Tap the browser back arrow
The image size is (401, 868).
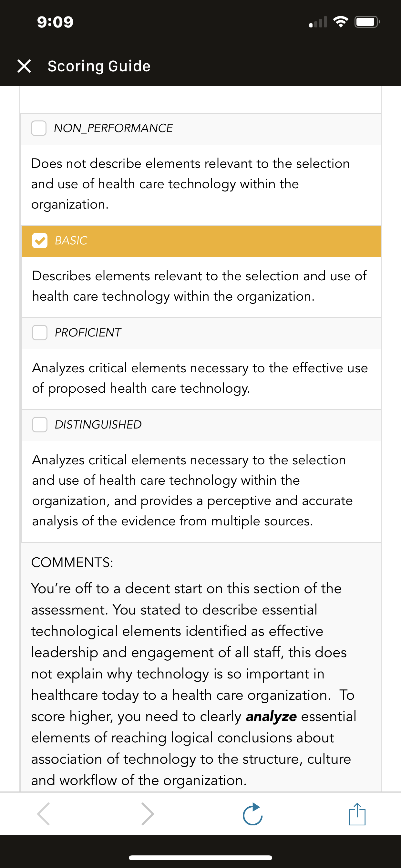pos(44,814)
